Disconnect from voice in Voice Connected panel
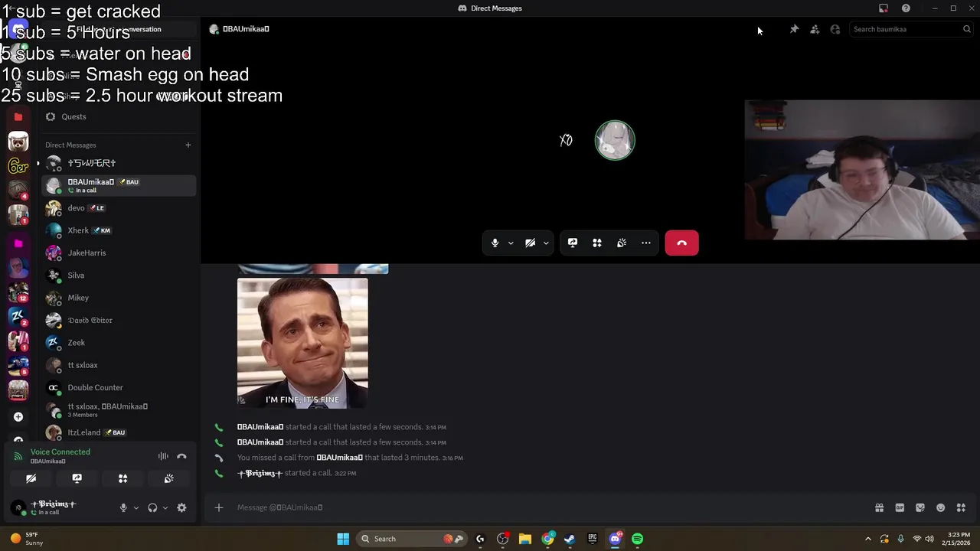The width and height of the screenshot is (980, 551). pos(181,456)
